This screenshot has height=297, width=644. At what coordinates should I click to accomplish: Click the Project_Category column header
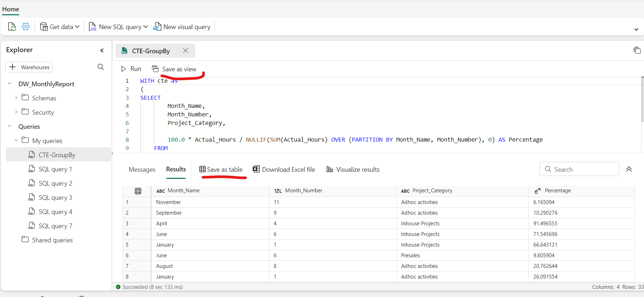point(463,191)
